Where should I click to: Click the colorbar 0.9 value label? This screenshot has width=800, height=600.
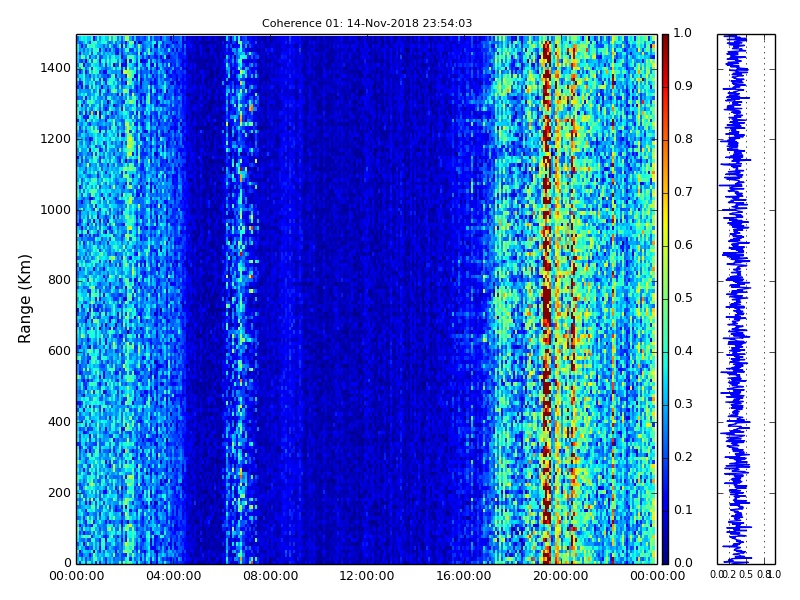click(x=683, y=86)
